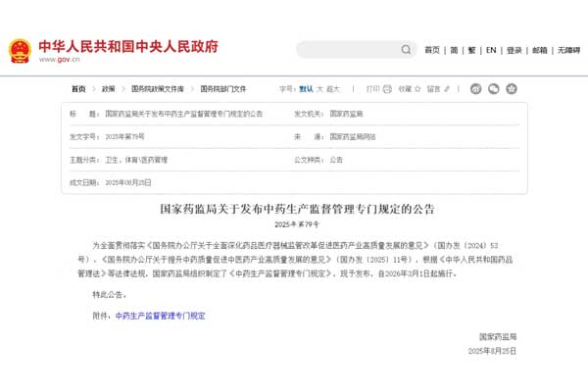Open the 中药生产监督管理专门规定 attachment link
588x392 pixels.
(x=161, y=317)
